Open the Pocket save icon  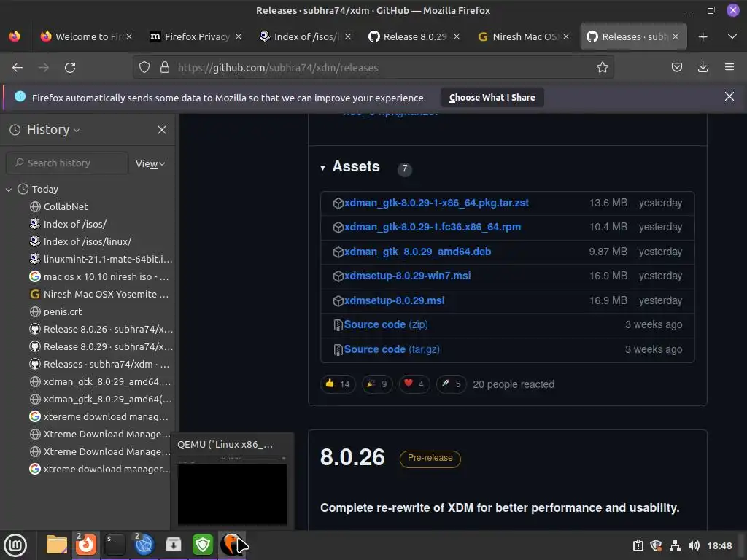(x=676, y=68)
